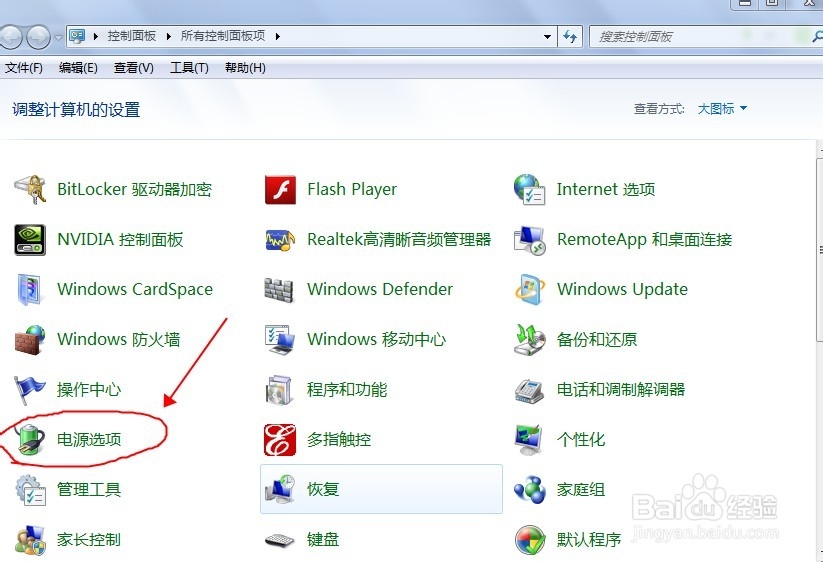Open the multi-finger touch red E icon
The height and width of the screenshot is (562, 823).
pos(280,440)
